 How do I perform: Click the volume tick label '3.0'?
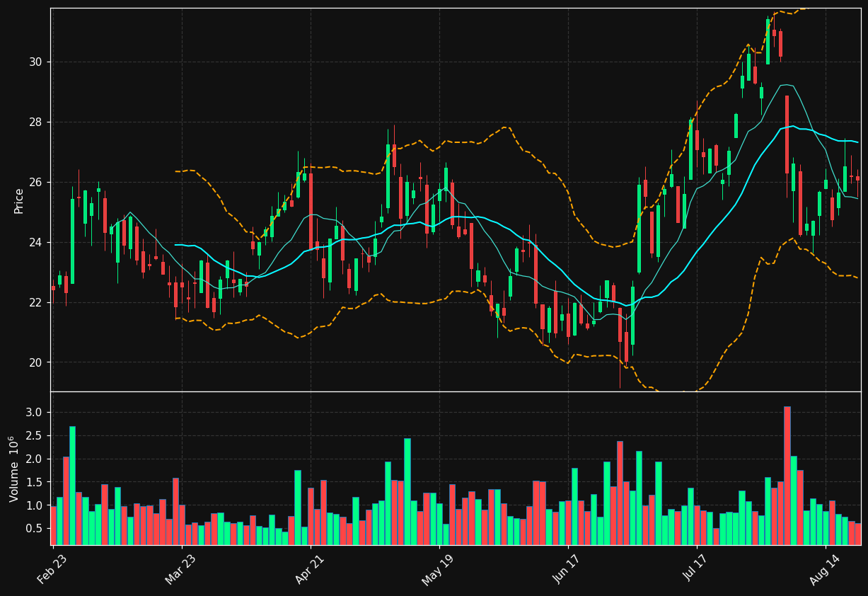tap(35, 413)
